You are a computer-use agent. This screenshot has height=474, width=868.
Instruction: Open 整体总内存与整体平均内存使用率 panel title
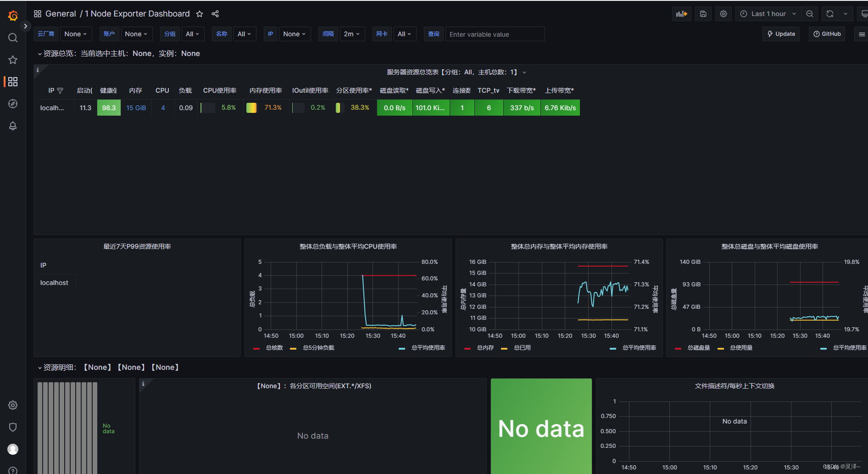coord(559,246)
